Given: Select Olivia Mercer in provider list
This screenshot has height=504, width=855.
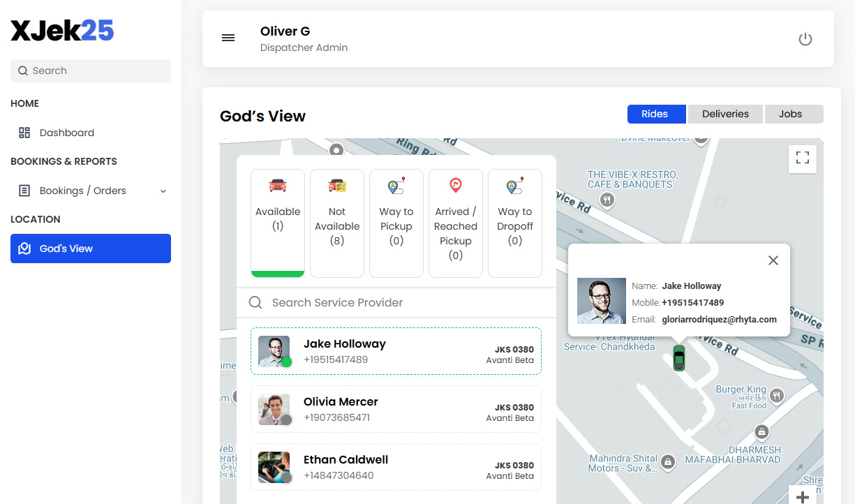Looking at the screenshot, I should [x=396, y=409].
